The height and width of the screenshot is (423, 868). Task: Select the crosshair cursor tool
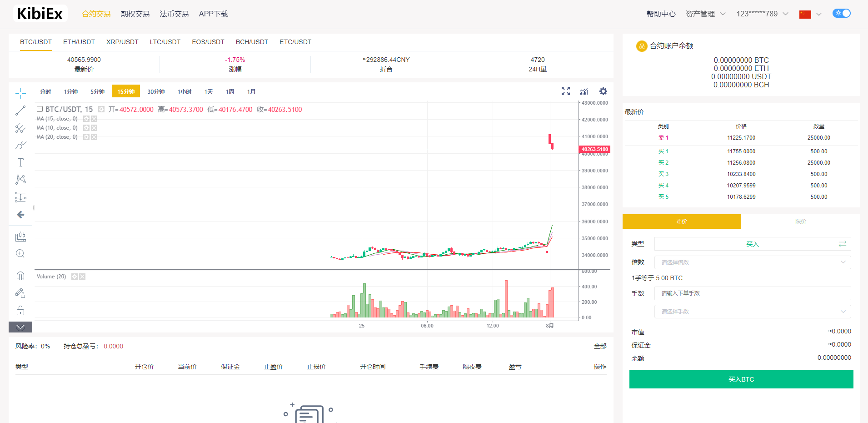tap(20, 93)
